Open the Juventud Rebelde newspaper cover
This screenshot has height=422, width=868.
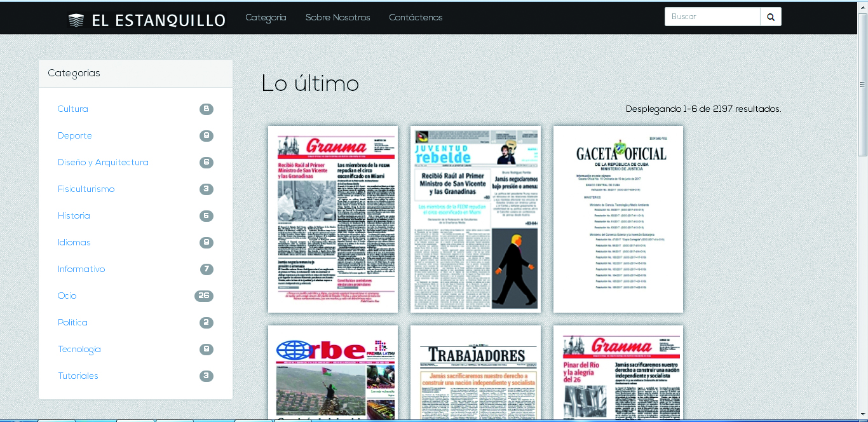click(475, 219)
